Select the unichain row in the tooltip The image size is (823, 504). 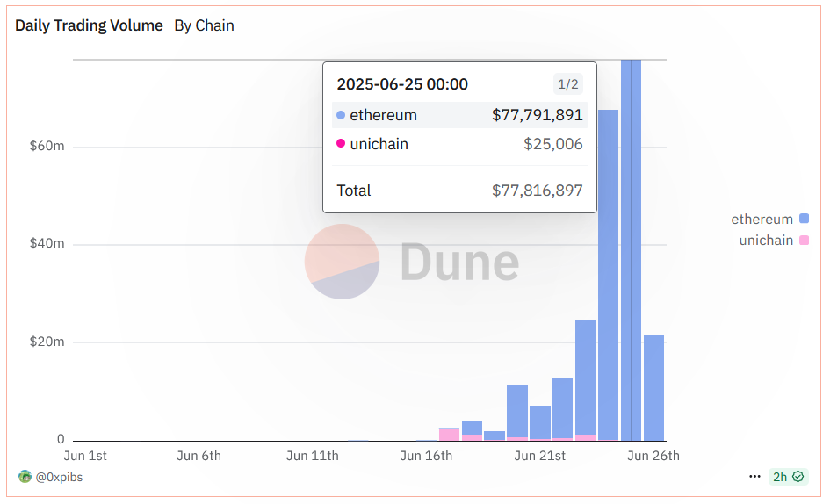pyautogui.click(x=459, y=144)
